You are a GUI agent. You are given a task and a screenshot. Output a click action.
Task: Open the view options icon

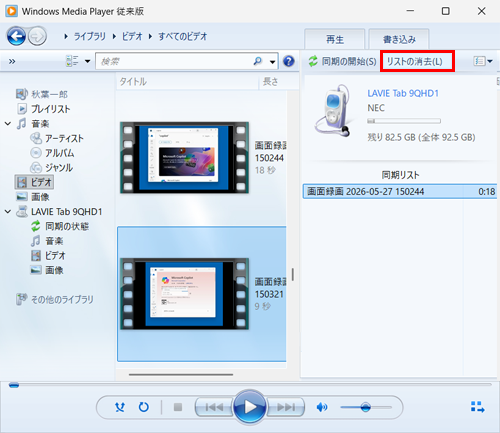tap(72, 61)
